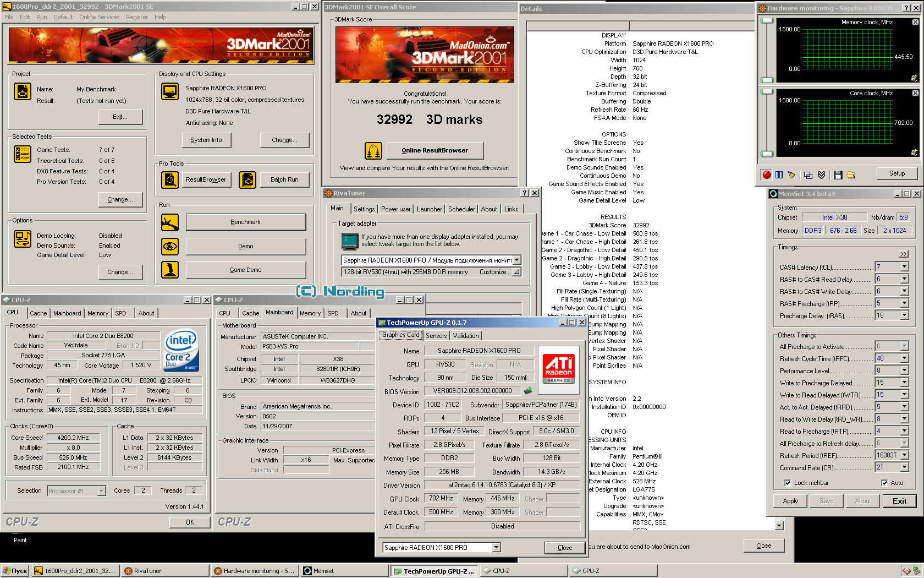This screenshot has width=924, height=578.
Task: Click the Benchmark button in the Run section
Action: [246, 222]
